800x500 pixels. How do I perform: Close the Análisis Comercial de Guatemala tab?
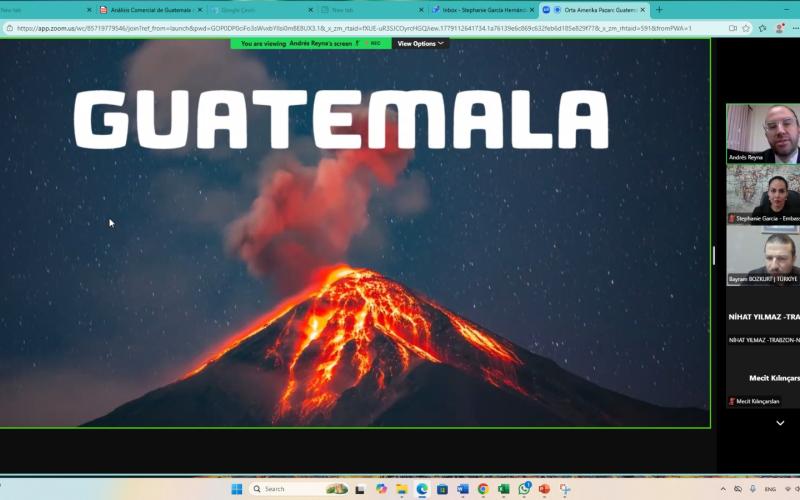point(199,10)
